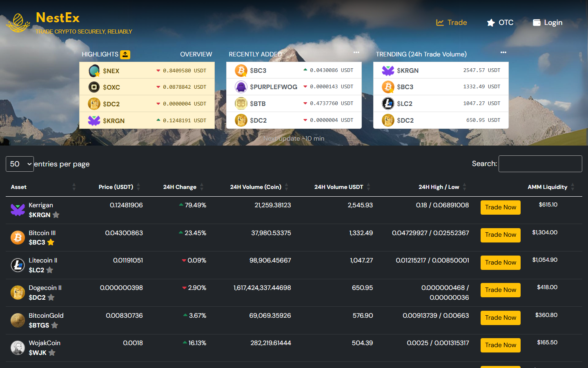The width and height of the screenshot is (588, 368).
Task: Click the upload icon next to HIGHLIGHTS
Action: (125, 54)
